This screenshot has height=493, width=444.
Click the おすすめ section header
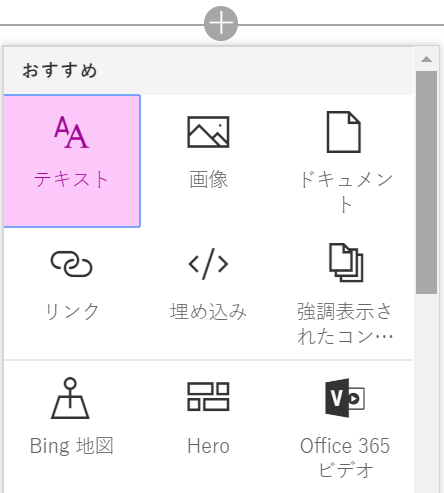60,70
